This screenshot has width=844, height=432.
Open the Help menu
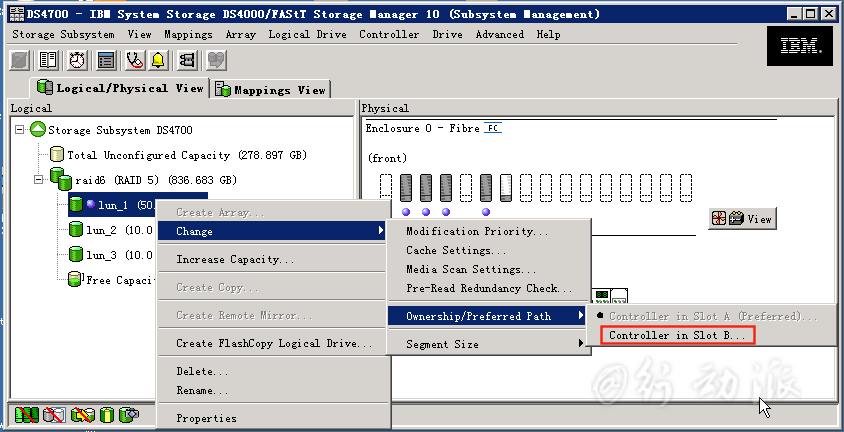(548, 34)
